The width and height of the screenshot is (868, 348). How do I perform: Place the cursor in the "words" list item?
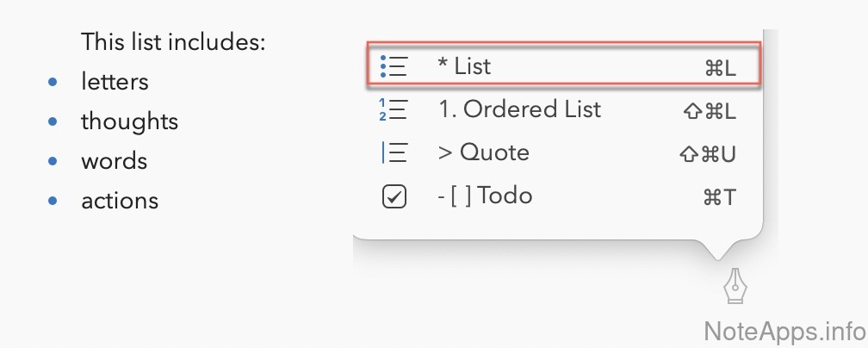[114, 161]
